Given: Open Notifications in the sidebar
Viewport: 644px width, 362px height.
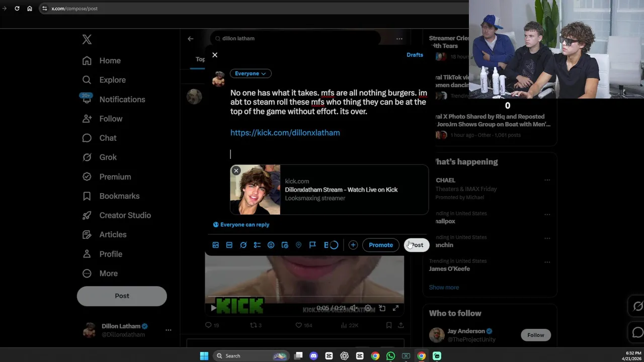Looking at the screenshot, I should coord(114,100).
